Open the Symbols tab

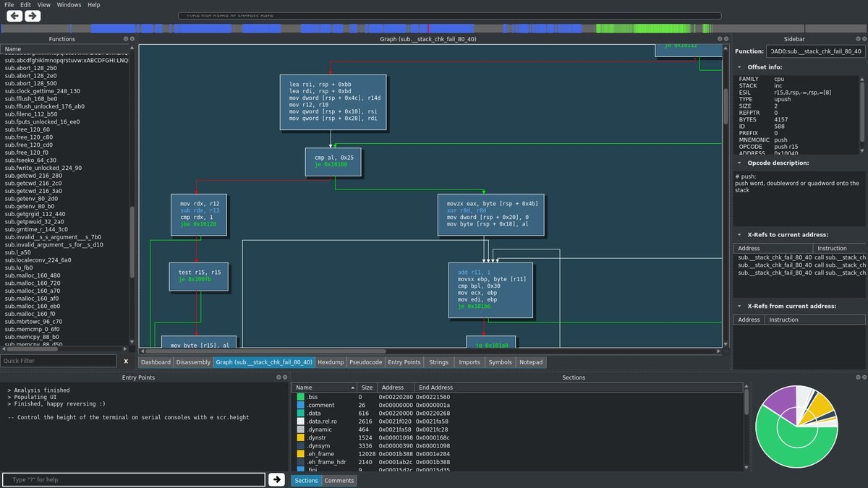500,362
